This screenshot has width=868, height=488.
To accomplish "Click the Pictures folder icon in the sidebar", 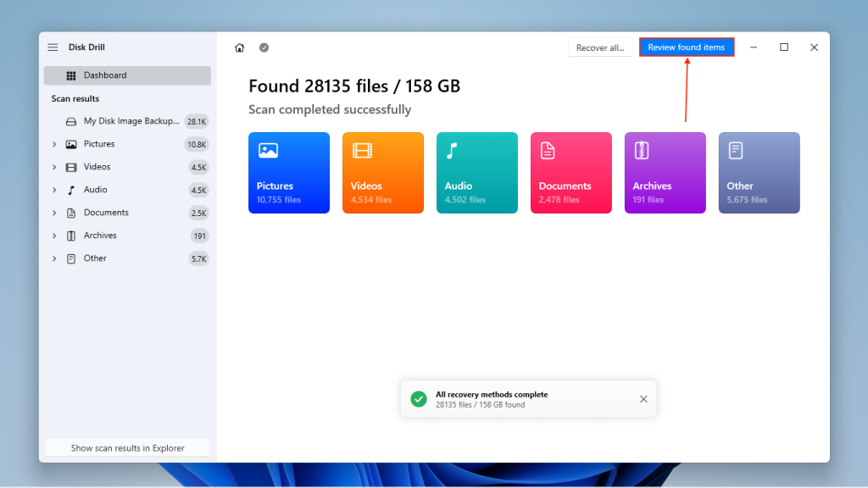I will coord(72,143).
